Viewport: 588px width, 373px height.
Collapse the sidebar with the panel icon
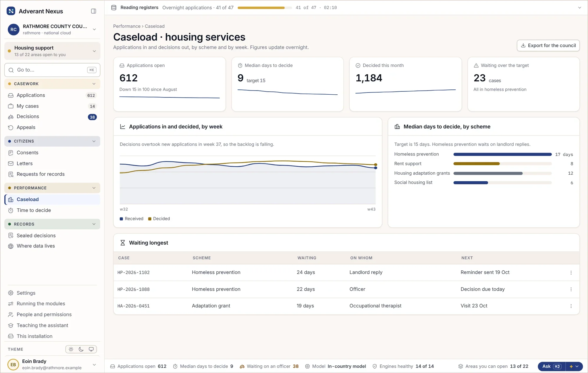[93, 11]
